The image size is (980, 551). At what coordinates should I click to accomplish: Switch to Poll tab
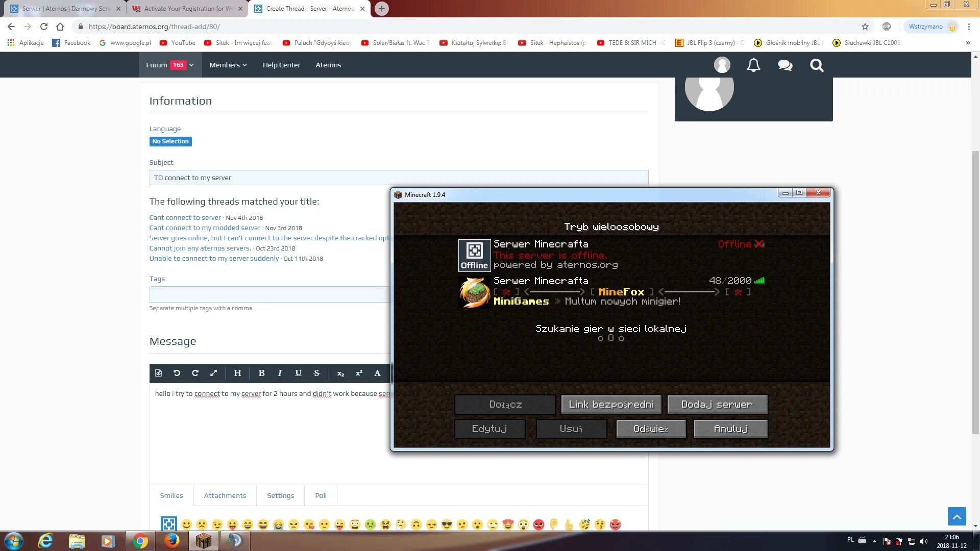click(x=321, y=495)
